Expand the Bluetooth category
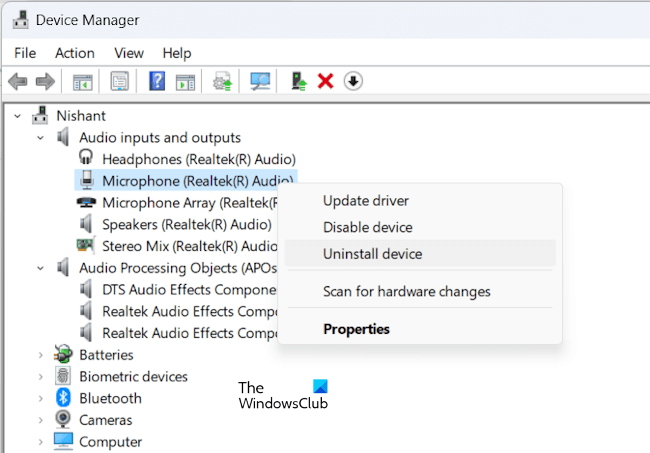The height and width of the screenshot is (453, 650). point(40,399)
